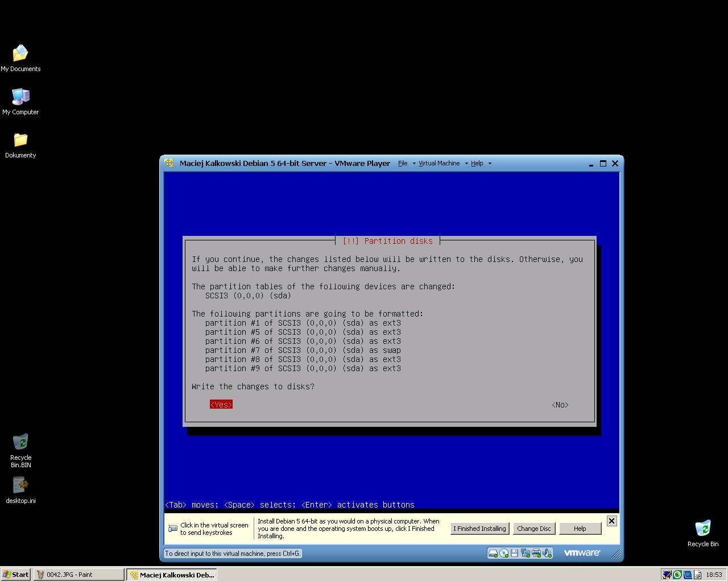
Task: Click the 18:53 taskbar clock
Action: (x=714, y=575)
